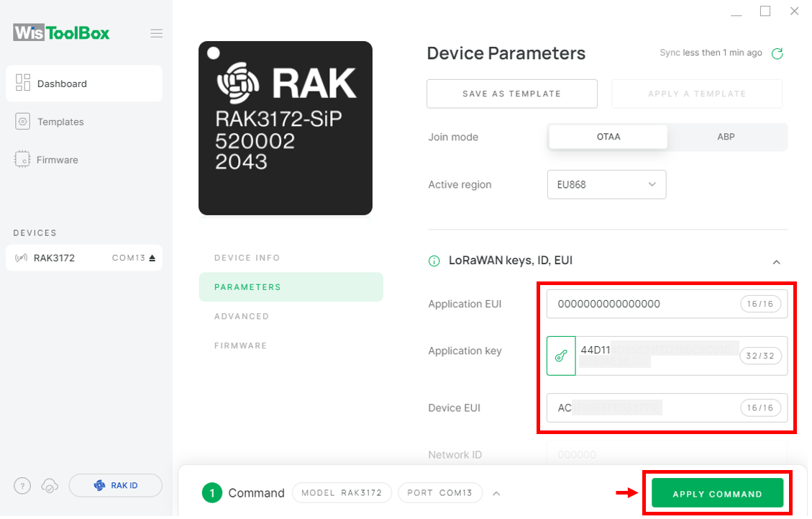
Task: Click Save As Template button
Action: point(511,94)
